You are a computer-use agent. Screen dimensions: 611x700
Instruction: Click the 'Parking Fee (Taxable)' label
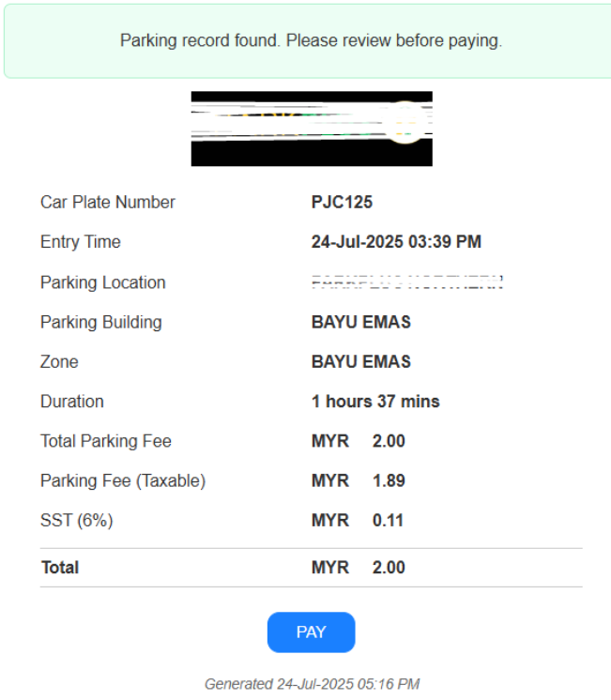[123, 480]
